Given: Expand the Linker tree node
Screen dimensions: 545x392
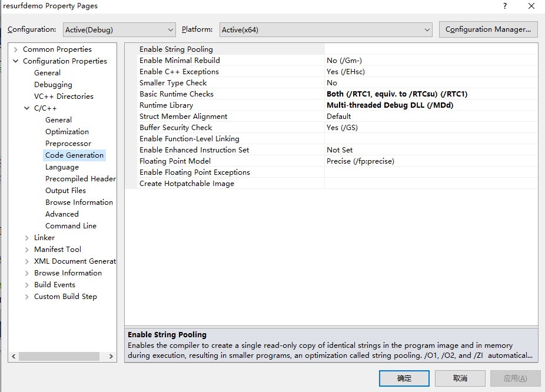Looking at the screenshot, I should [x=27, y=238].
